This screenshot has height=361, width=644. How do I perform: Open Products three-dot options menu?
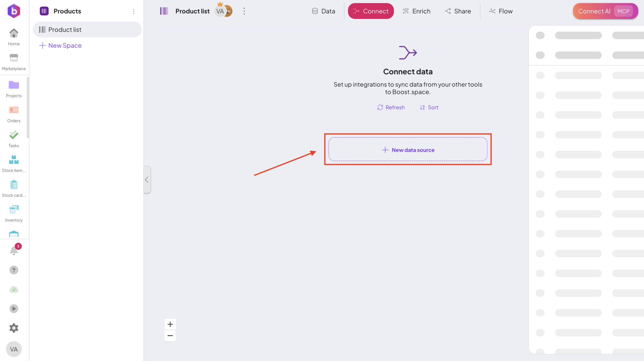click(134, 11)
